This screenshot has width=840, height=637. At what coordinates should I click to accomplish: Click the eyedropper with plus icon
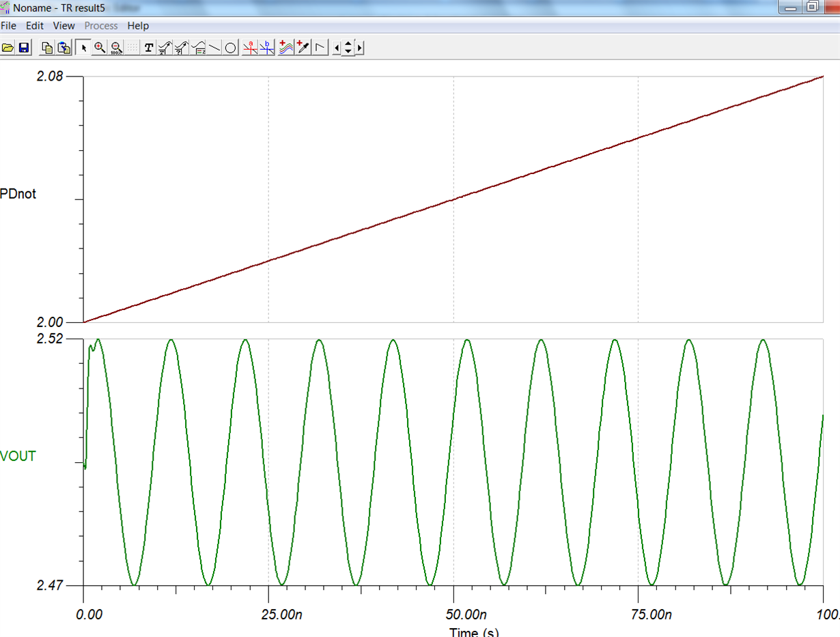(303, 48)
